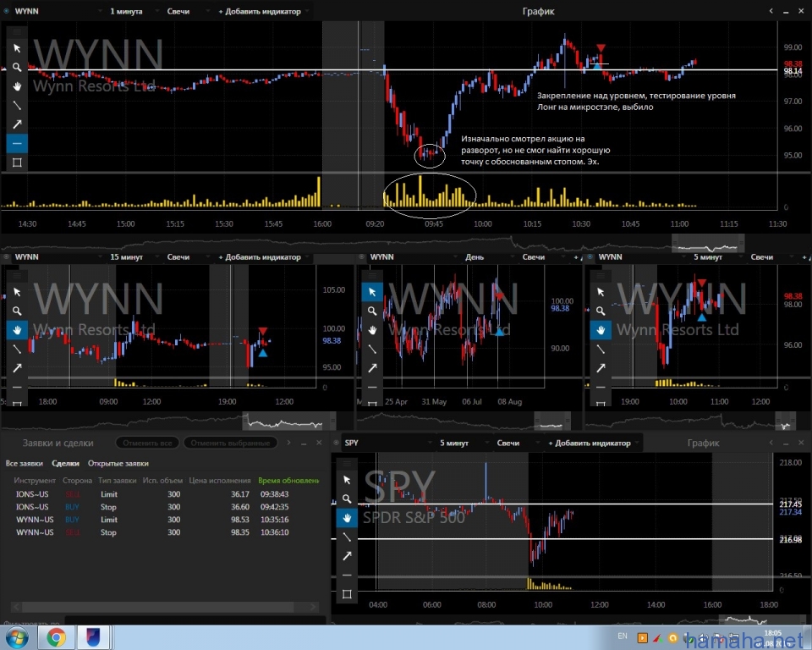Select zoom tool in the 5-minute WYNN chart
Screen dimensions: 812x650
click(601, 311)
